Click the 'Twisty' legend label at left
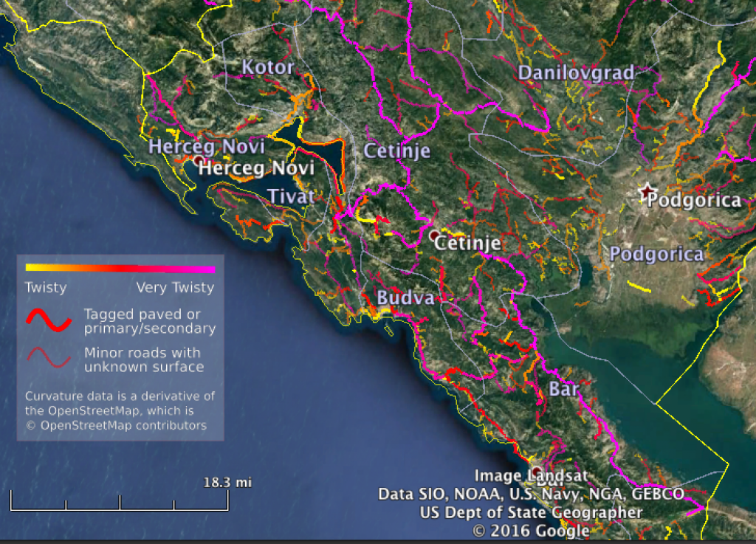756x544 pixels. pyautogui.click(x=46, y=287)
